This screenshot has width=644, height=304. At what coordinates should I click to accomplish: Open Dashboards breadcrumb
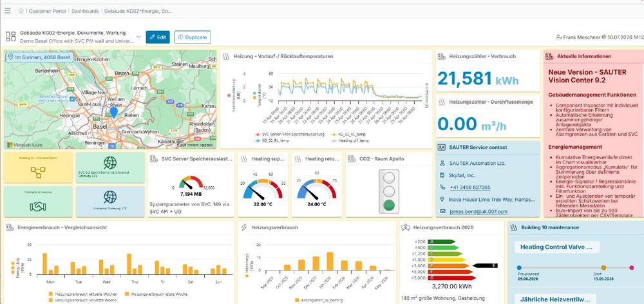[85, 11]
